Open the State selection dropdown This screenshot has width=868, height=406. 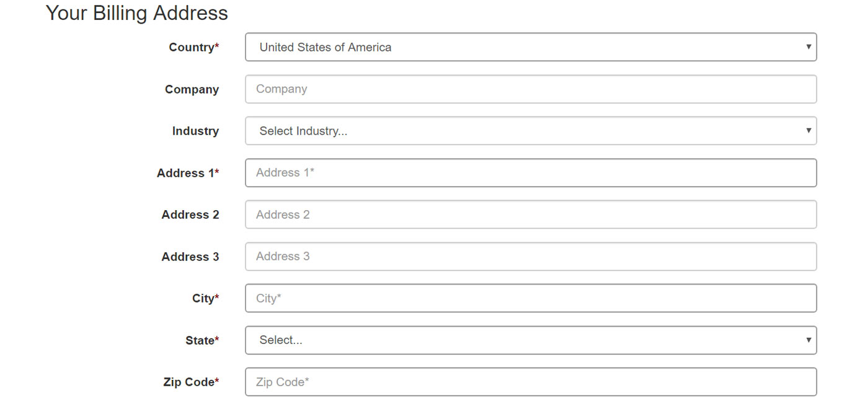point(530,340)
